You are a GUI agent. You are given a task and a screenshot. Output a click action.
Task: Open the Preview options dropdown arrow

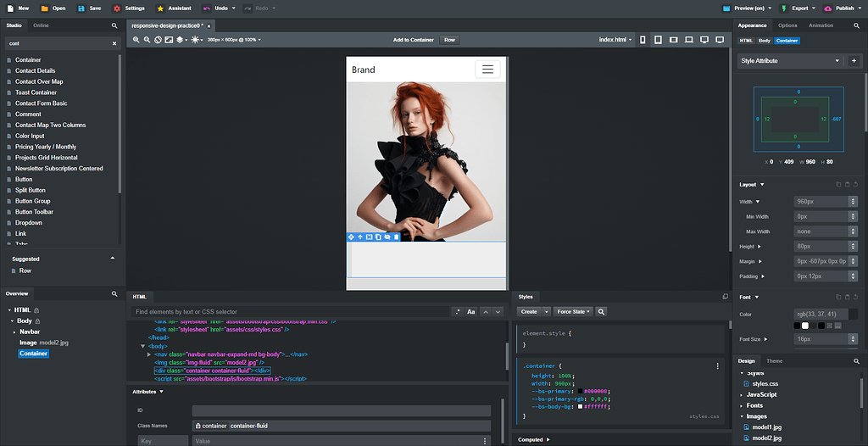point(770,8)
